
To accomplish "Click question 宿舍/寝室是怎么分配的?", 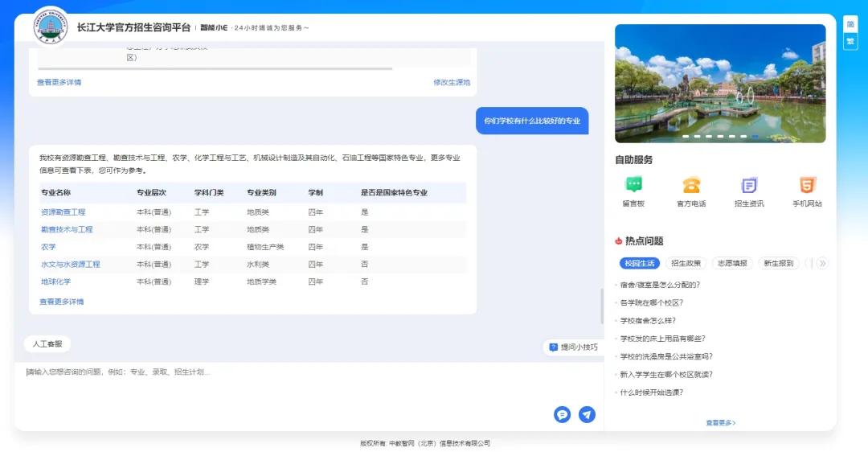I will pos(660,285).
